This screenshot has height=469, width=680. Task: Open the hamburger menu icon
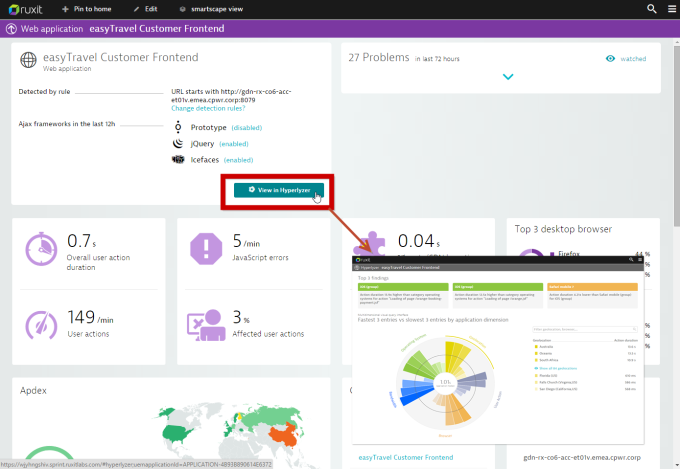[x=672, y=9]
